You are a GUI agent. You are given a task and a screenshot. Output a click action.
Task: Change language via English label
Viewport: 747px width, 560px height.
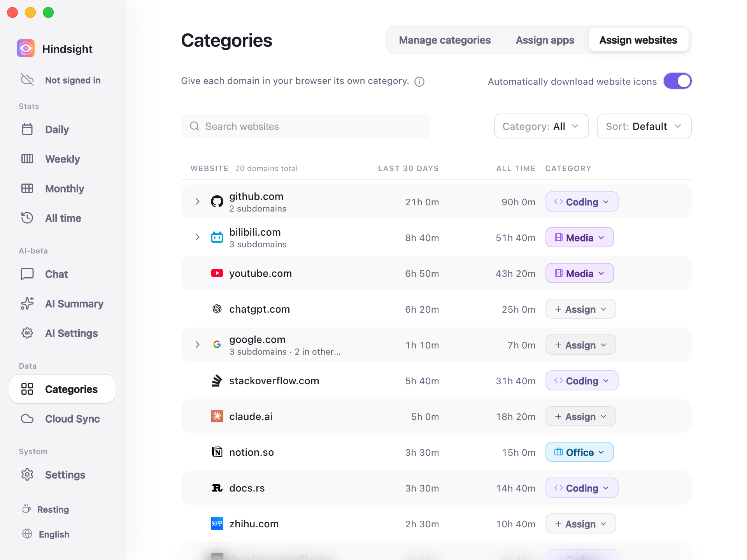pyautogui.click(x=54, y=534)
